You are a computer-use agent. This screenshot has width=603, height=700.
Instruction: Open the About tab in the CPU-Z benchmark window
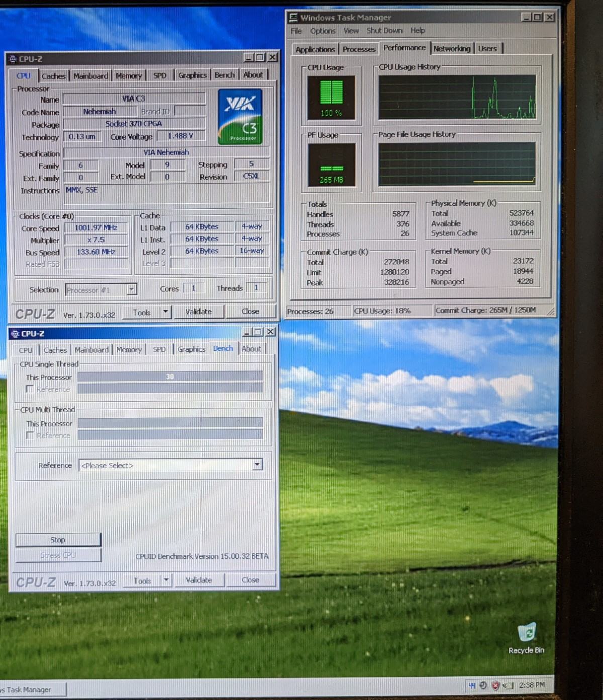pos(251,349)
